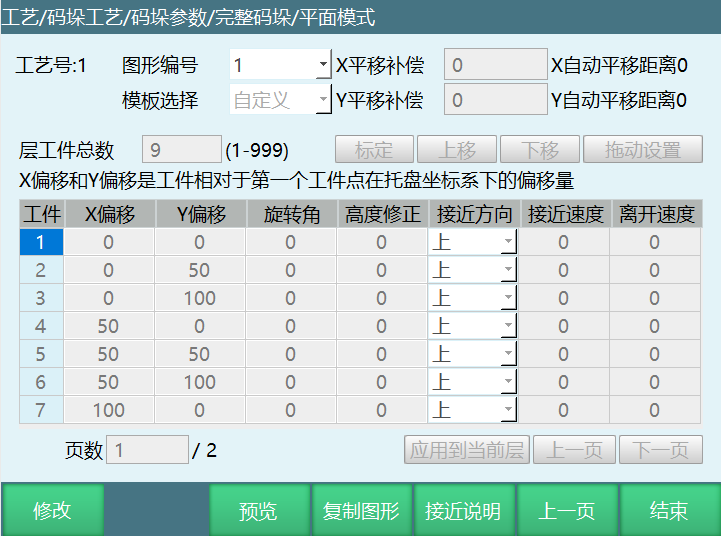Expand the 模板选择 dropdown
Image resolution: width=721 pixels, height=536 pixels.
pos(323,100)
